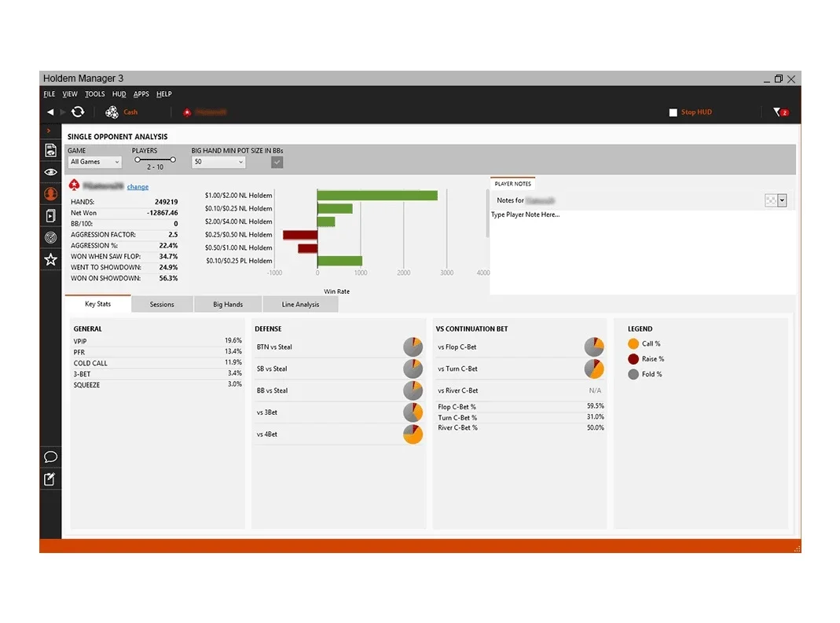Open the Cash game chips icon

(112, 112)
